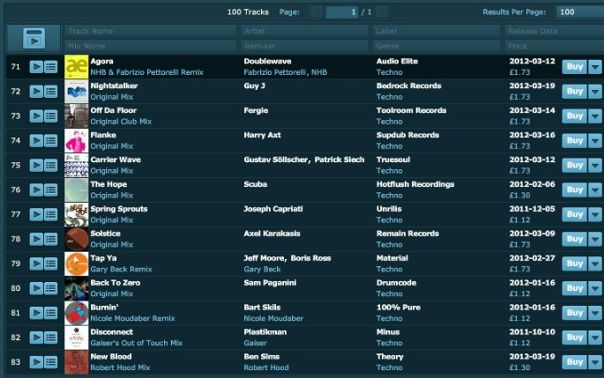Buy the track Agora

point(574,67)
